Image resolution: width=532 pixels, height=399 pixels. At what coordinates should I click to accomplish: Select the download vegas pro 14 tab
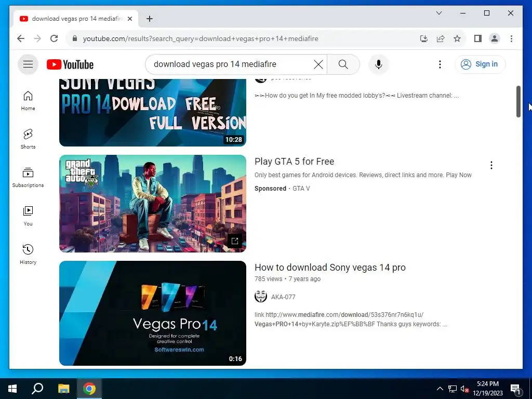(76, 19)
